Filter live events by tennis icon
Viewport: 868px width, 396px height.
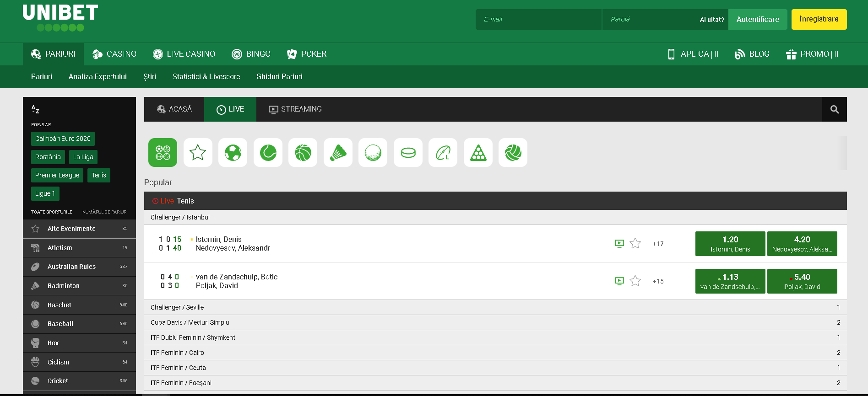(268, 152)
